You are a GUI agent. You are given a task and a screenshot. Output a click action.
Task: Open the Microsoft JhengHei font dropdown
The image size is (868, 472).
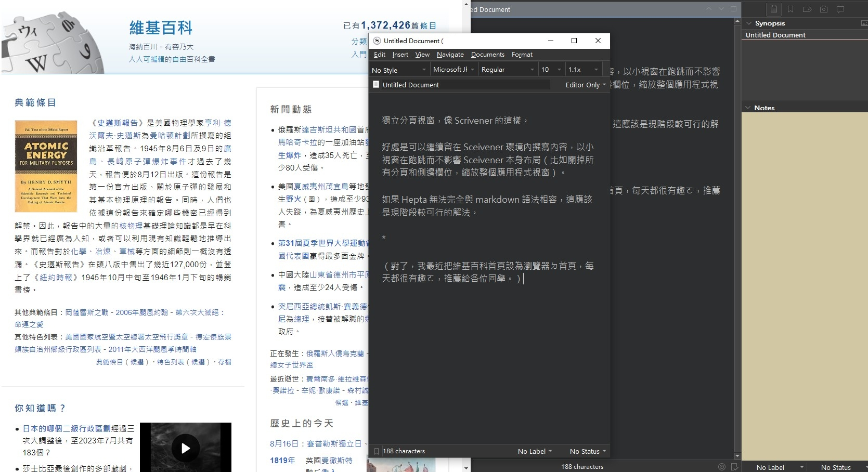tap(454, 70)
